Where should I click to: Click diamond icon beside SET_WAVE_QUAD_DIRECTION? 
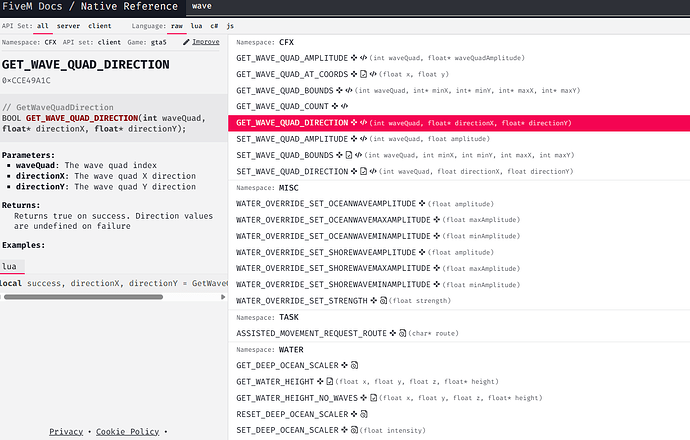[354, 171]
